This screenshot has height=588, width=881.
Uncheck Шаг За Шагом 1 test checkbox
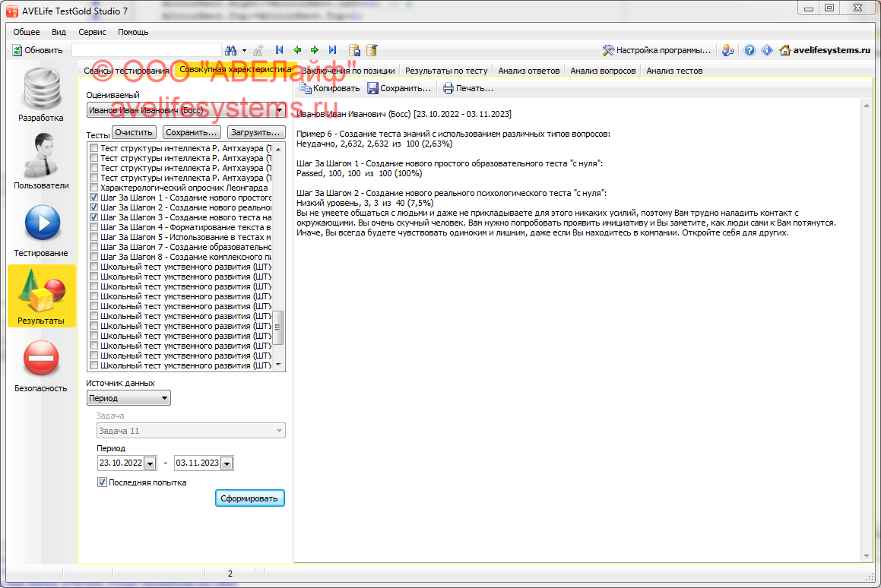point(93,198)
